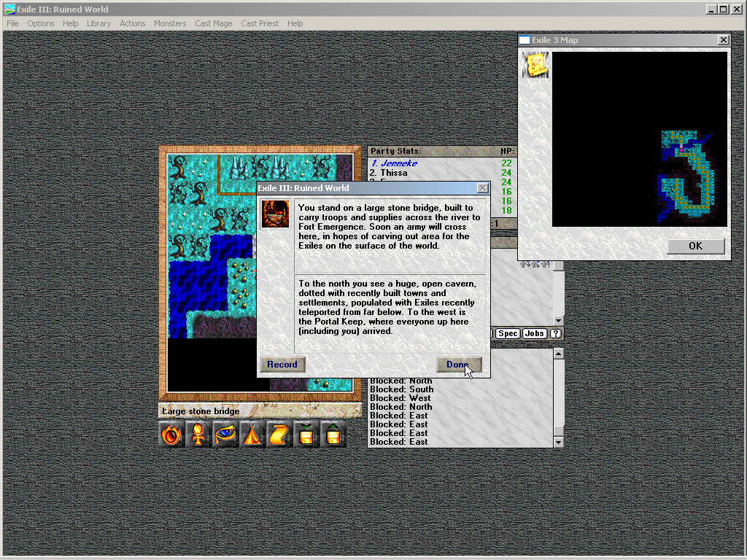This screenshot has width=747, height=560.
Task: Open the Options menu
Action: (x=41, y=23)
